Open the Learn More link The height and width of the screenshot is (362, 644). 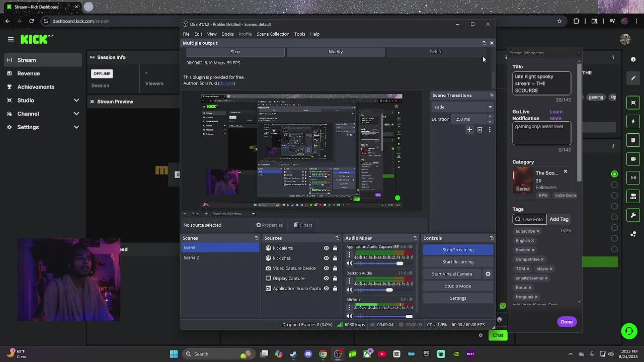tap(556, 115)
